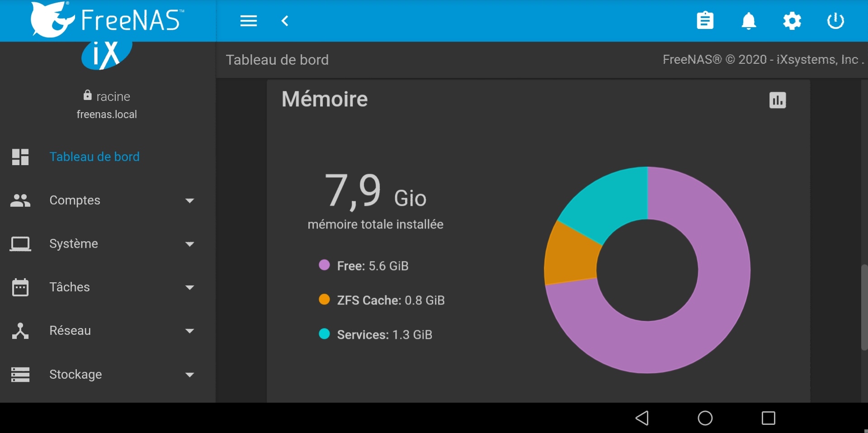This screenshot has height=433, width=868.
Task: Open memory reports via the chart icon
Action: [778, 100]
